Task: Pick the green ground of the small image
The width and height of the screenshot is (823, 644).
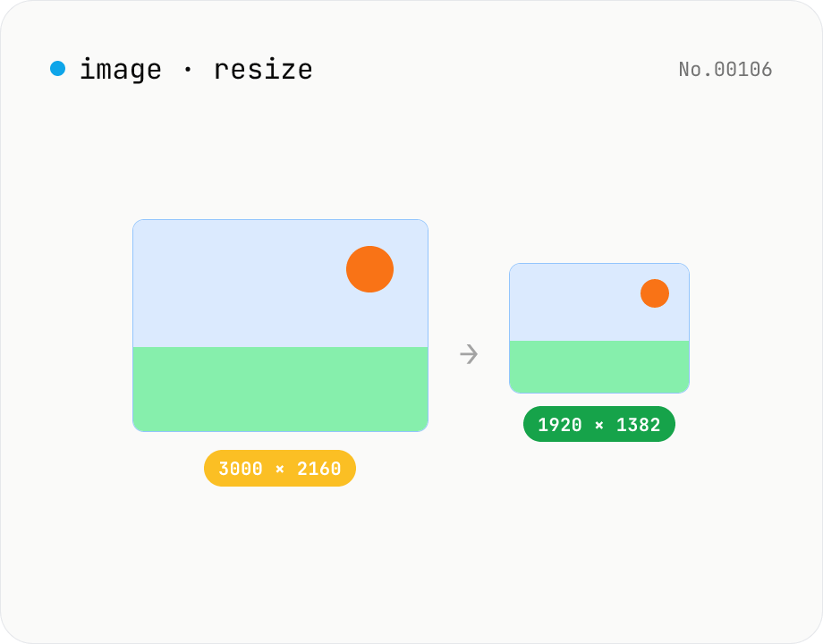Action: click(x=598, y=367)
